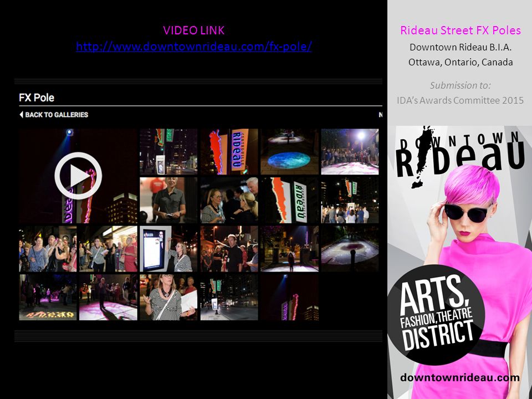Image resolution: width=532 pixels, height=399 pixels.
Task: Open thumbnail of pink light on sidewalk
Action: (108, 297)
